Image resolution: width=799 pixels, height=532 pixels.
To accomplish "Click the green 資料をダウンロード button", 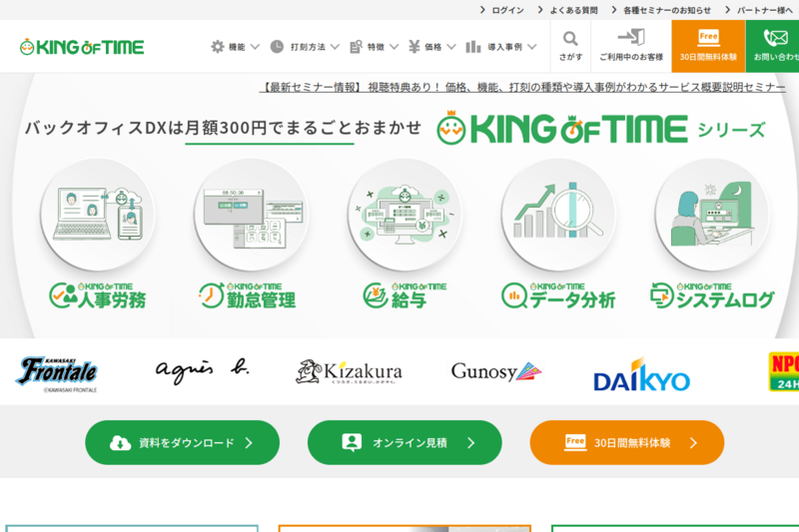I will click(182, 442).
